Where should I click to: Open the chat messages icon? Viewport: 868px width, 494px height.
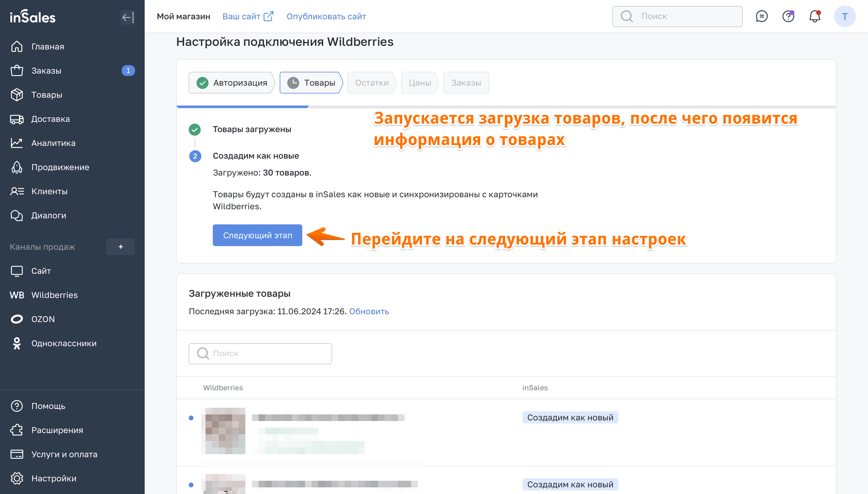click(762, 16)
